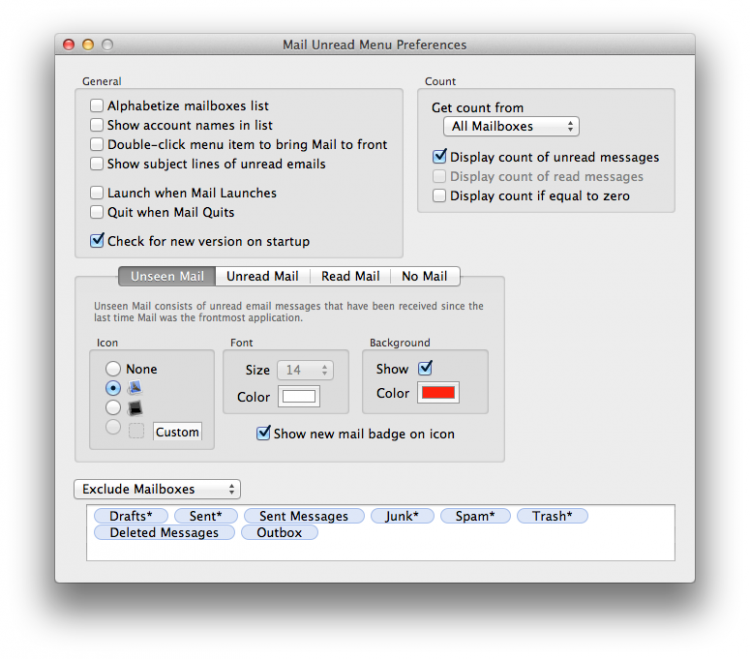Image resolution: width=750 pixels, height=659 pixels.
Task: Select the Junk* mailbox token
Action: click(x=402, y=516)
